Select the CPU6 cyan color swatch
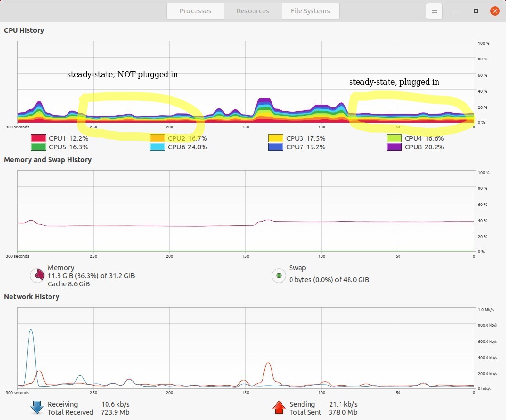 pos(157,147)
